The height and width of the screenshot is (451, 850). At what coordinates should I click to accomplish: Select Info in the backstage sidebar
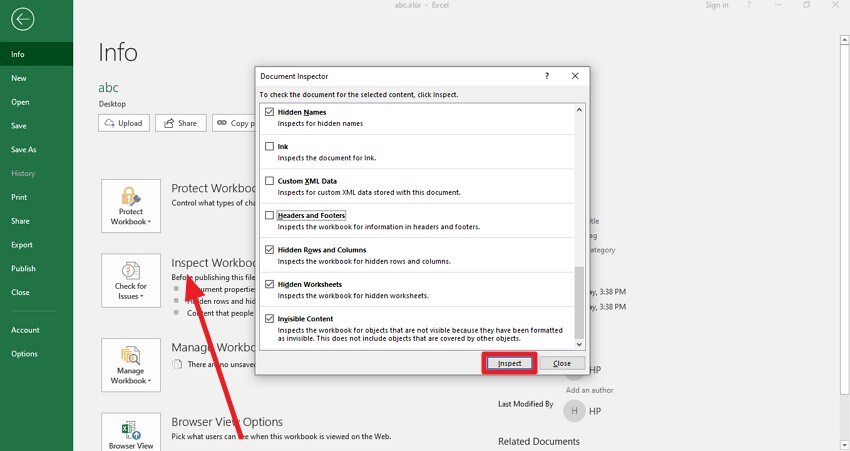coord(36,54)
